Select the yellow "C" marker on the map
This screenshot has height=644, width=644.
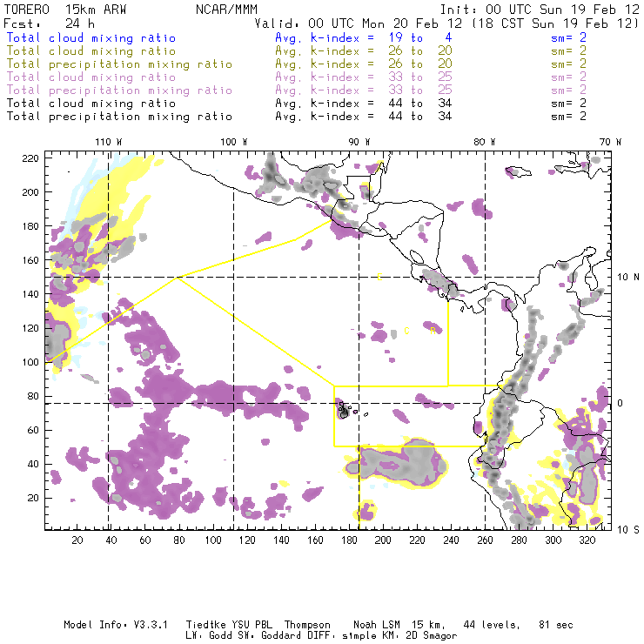tap(406, 331)
